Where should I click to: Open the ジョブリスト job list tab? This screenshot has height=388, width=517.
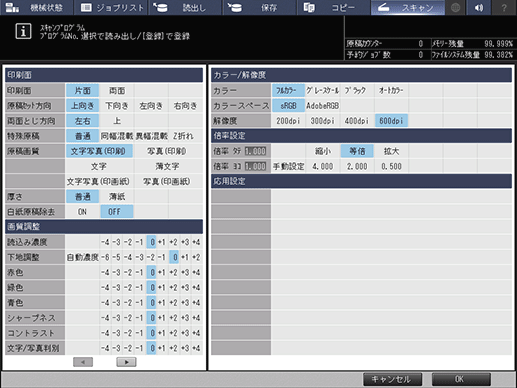[112, 7]
